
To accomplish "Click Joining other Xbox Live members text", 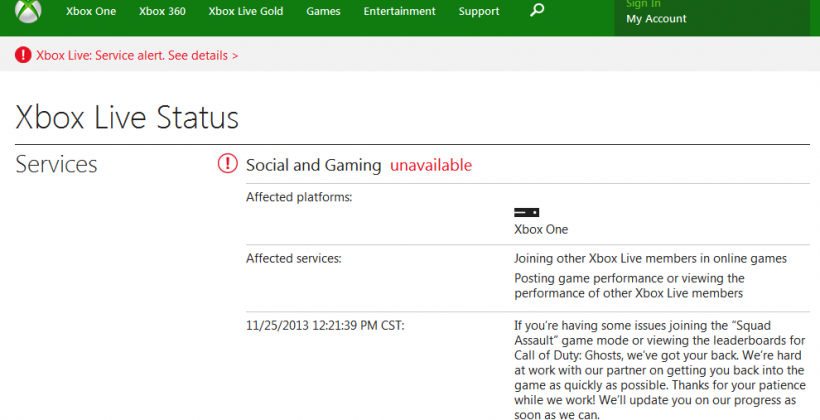I will coord(650,258).
